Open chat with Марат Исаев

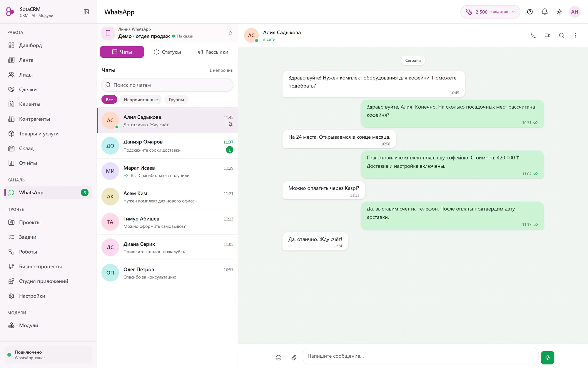point(167,171)
